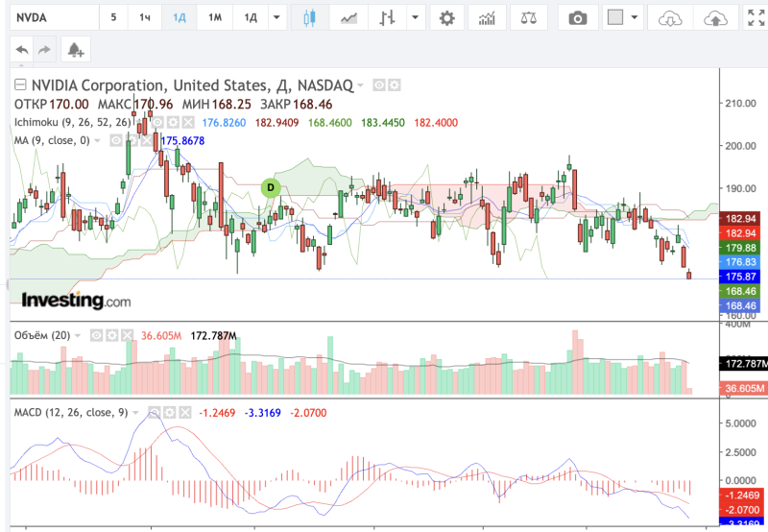The image size is (768, 532).
Task: Click the cloud upload save-chart icon
Action: pyautogui.click(x=715, y=18)
